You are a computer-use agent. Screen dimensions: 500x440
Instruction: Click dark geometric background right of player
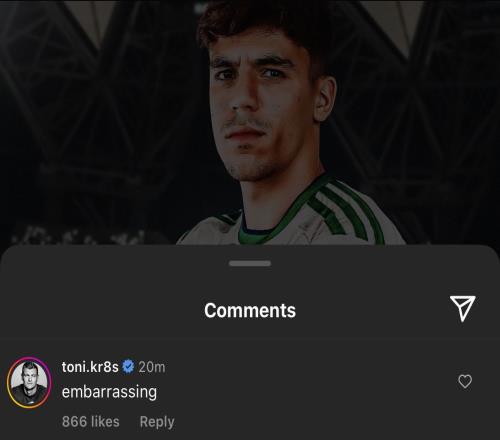click(x=427, y=117)
